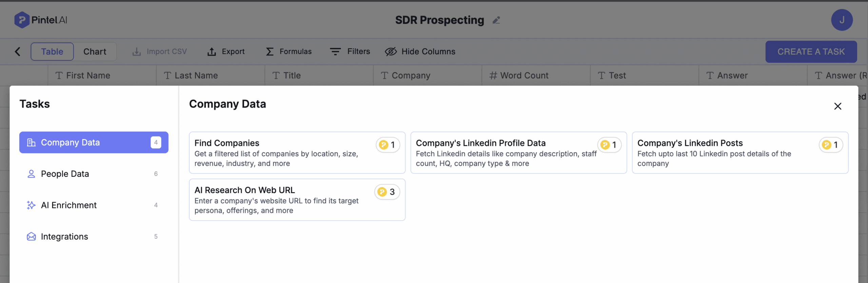Choose Company's Linkedin Profile Data card
Viewport: 868px width, 283px height.
pyautogui.click(x=519, y=153)
